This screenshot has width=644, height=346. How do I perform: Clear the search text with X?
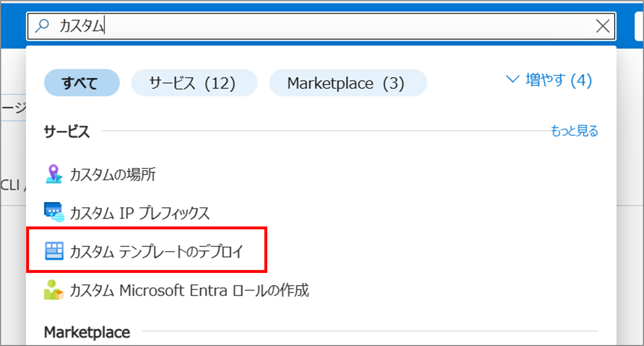tap(602, 26)
